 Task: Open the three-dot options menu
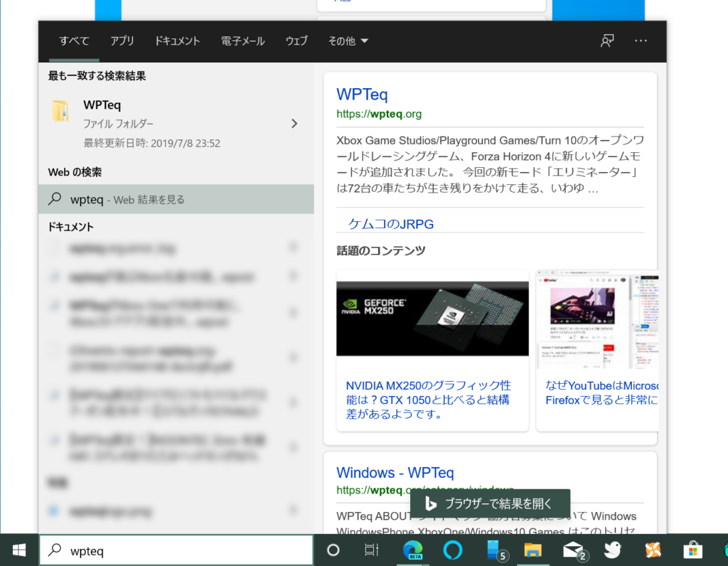[x=641, y=41]
